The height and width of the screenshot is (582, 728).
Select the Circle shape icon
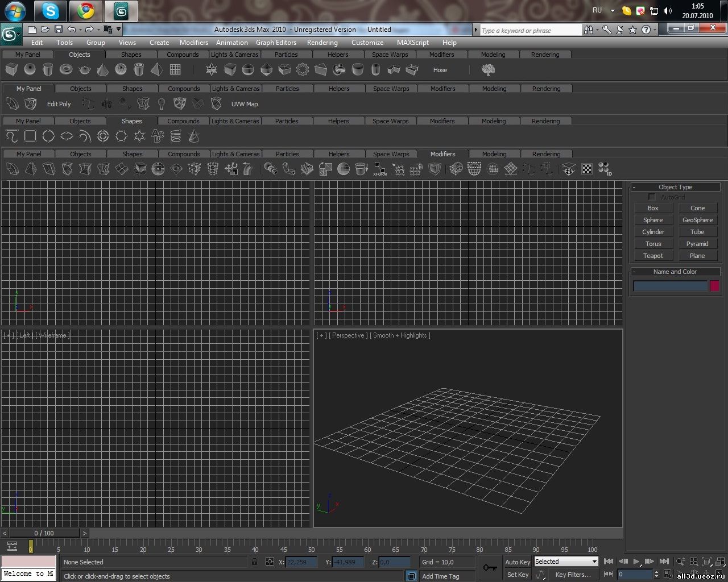(48, 136)
